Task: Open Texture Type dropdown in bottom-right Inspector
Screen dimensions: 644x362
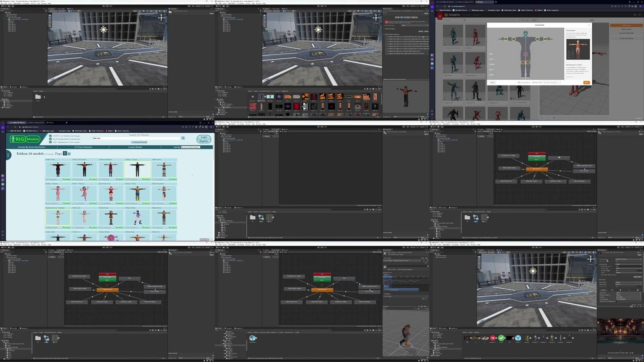Action: (x=628, y=259)
